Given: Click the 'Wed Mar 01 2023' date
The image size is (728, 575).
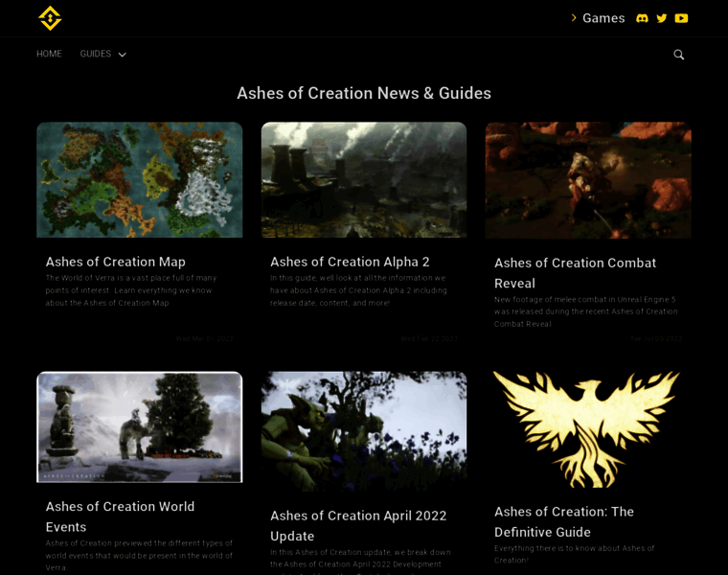Looking at the screenshot, I should tap(204, 338).
